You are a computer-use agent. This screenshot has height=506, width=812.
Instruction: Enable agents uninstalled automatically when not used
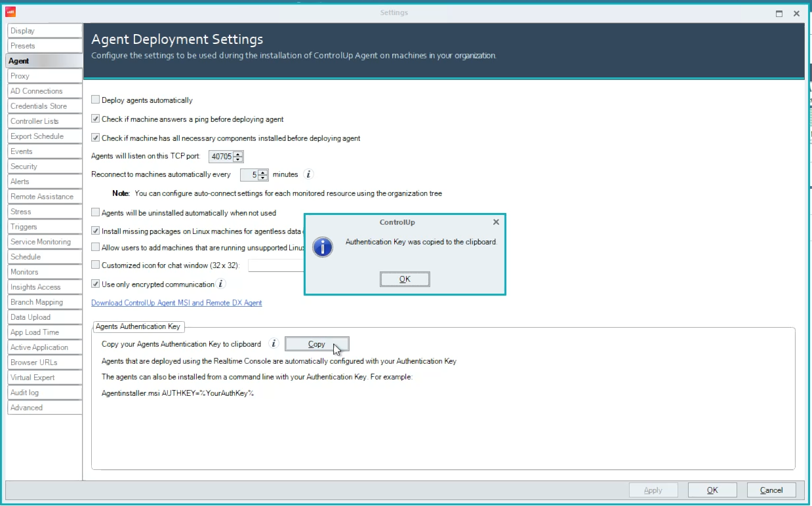(96, 213)
